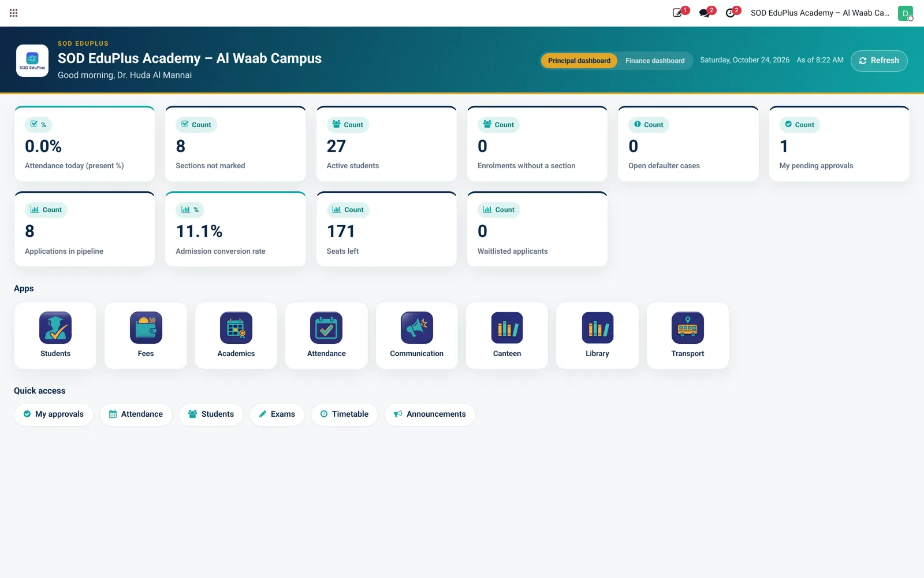
Task: Open the Students app
Action: pyautogui.click(x=55, y=335)
